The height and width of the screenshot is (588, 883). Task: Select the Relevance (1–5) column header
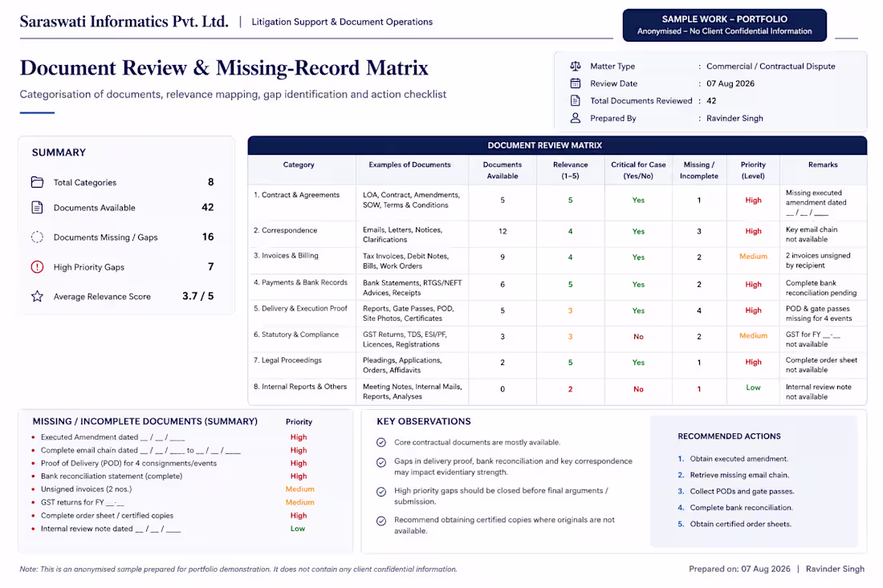coord(571,170)
